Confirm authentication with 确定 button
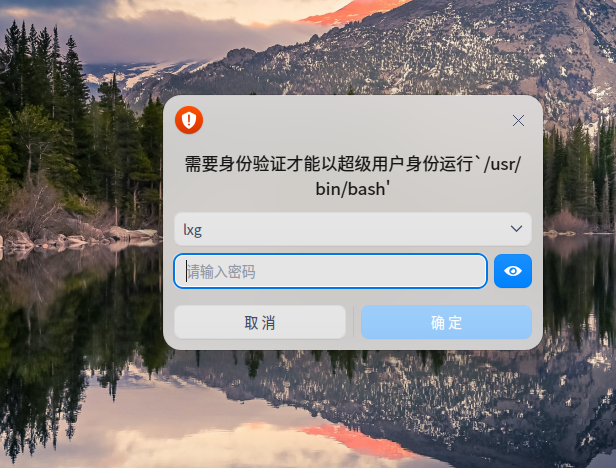This screenshot has height=468, width=616. coord(446,322)
